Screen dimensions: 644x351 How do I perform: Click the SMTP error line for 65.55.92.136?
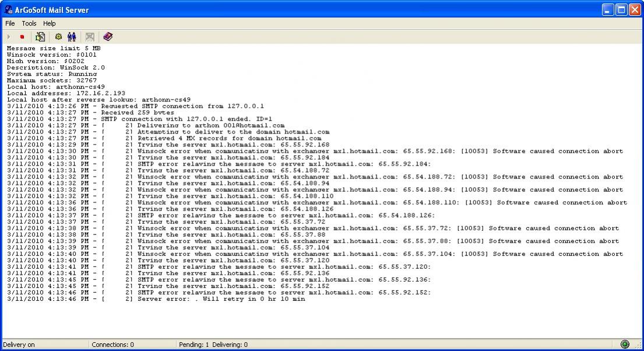pyautogui.click(x=219, y=280)
